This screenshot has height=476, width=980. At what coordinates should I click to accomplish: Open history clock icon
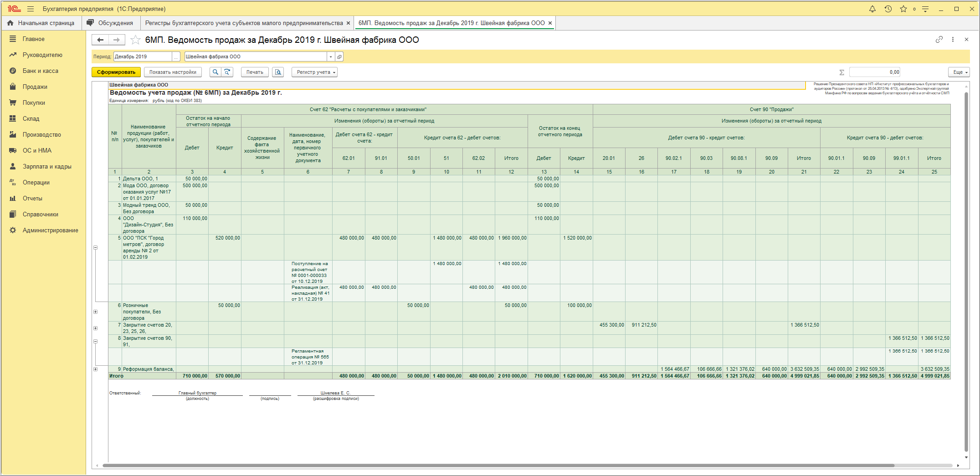click(888, 9)
